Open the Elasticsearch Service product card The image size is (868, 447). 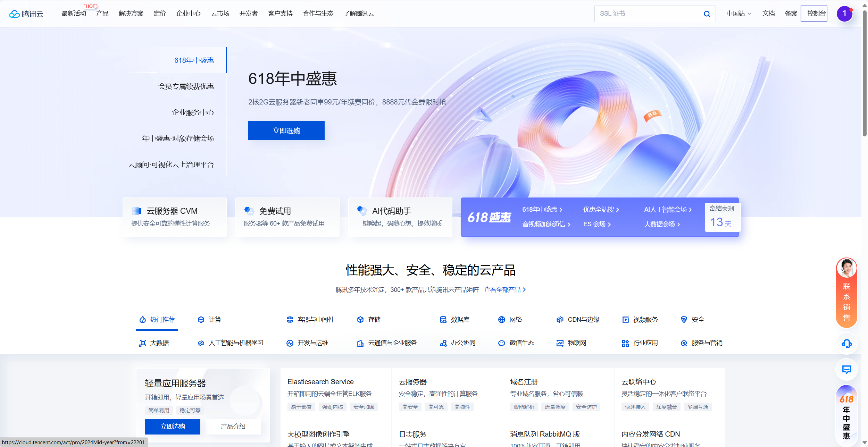336,394
